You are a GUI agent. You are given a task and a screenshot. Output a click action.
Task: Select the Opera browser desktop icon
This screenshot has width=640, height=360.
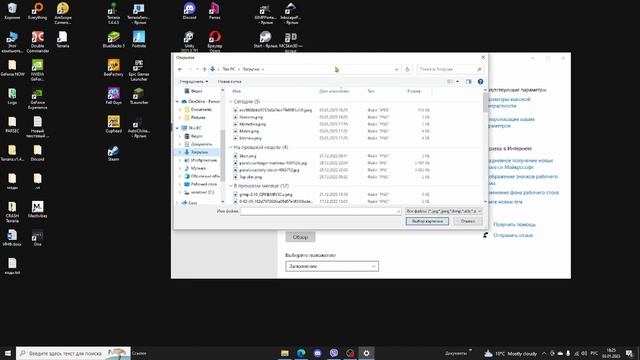[x=215, y=42]
